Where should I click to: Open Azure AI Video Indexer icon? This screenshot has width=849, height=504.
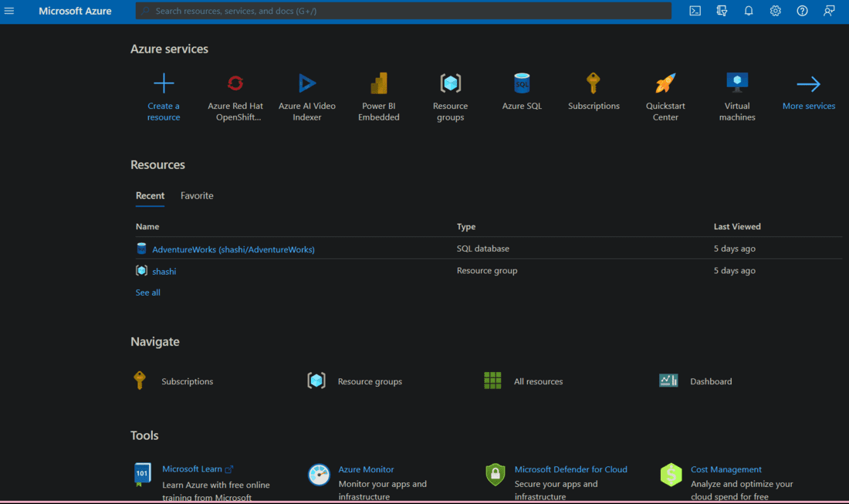tap(307, 83)
